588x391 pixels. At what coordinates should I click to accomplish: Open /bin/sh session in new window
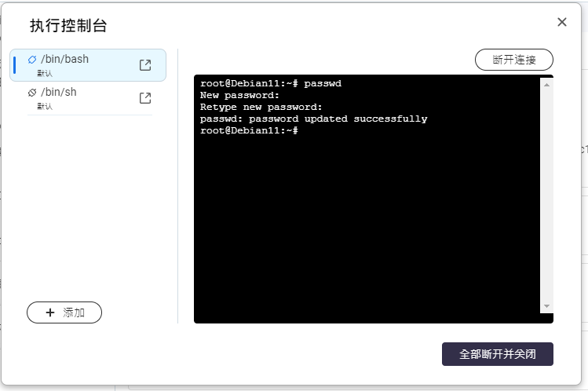point(145,98)
